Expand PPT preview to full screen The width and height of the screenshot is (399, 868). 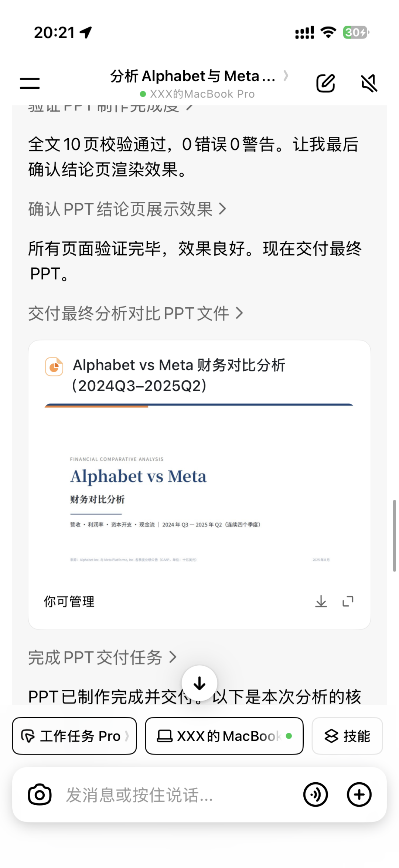348,601
